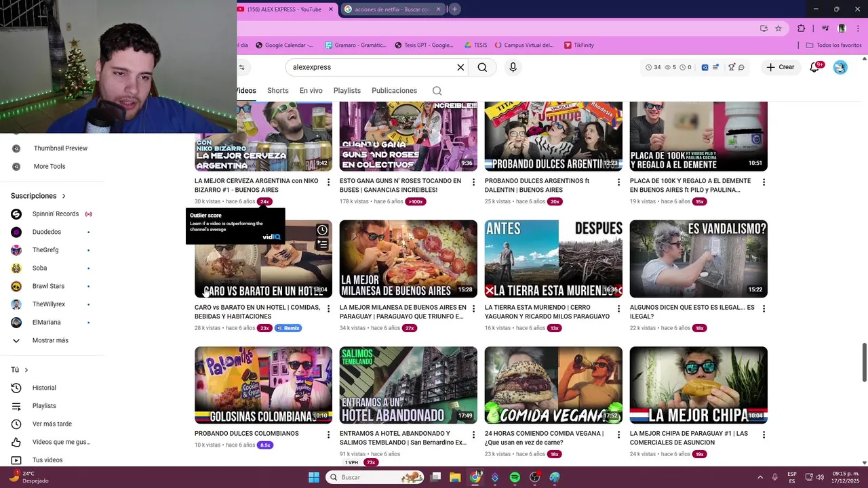Open YouTube notifications bell
This screenshot has height=488, width=868.
(815, 67)
